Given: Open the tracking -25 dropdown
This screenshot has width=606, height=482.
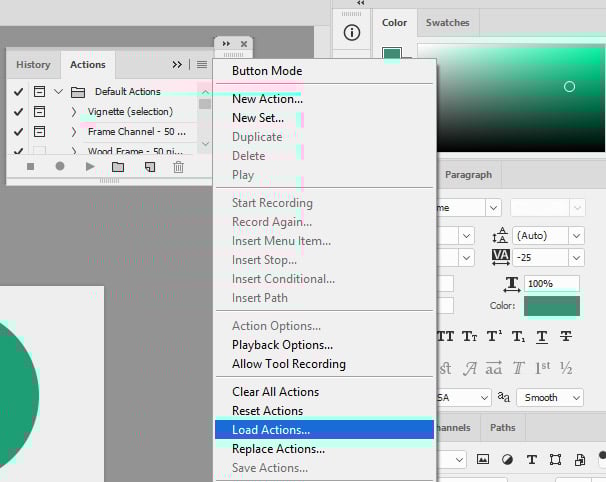Looking at the screenshot, I should click(x=576, y=258).
